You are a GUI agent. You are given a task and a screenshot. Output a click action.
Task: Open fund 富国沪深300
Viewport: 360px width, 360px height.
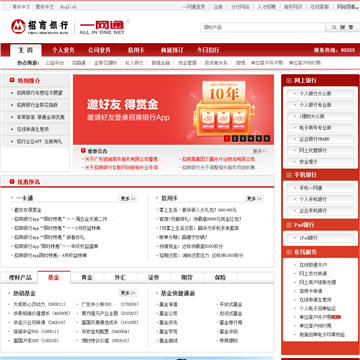(x=36, y=341)
